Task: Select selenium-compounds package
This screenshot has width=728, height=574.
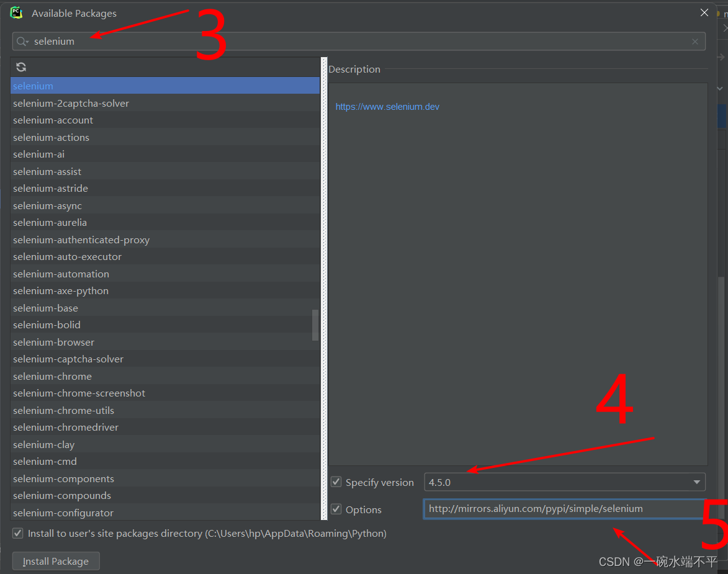Action: coord(165,496)
